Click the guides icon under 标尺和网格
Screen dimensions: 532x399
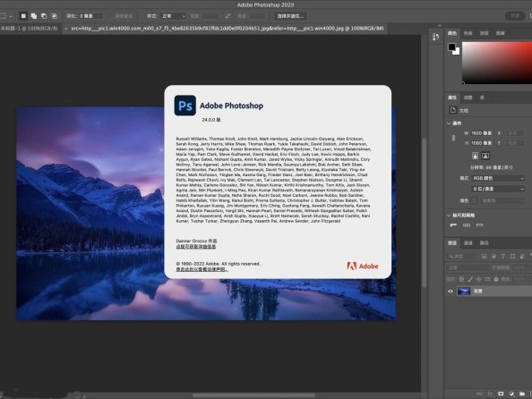[479, 225]
